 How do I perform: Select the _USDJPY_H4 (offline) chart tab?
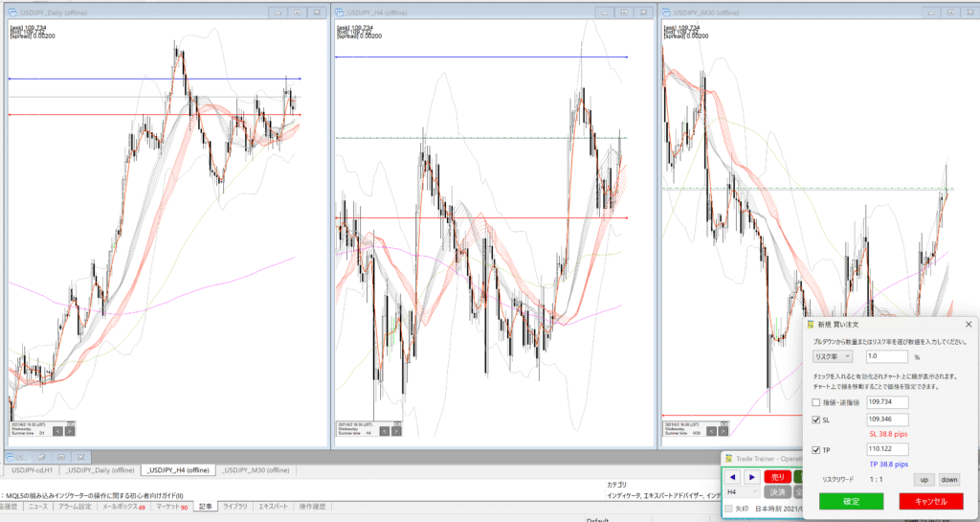click(x=178, y=470)
